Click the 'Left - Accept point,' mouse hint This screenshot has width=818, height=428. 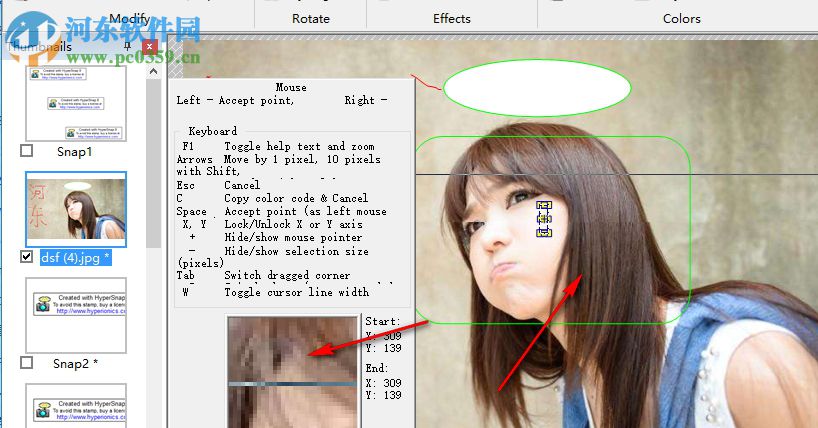tap(235, 100)
